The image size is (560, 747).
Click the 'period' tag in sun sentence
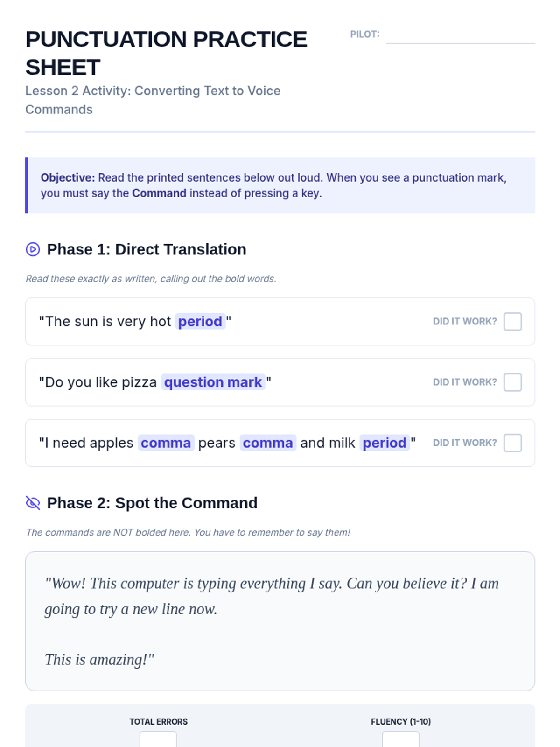pyautogui.click(x=200, y=322)
